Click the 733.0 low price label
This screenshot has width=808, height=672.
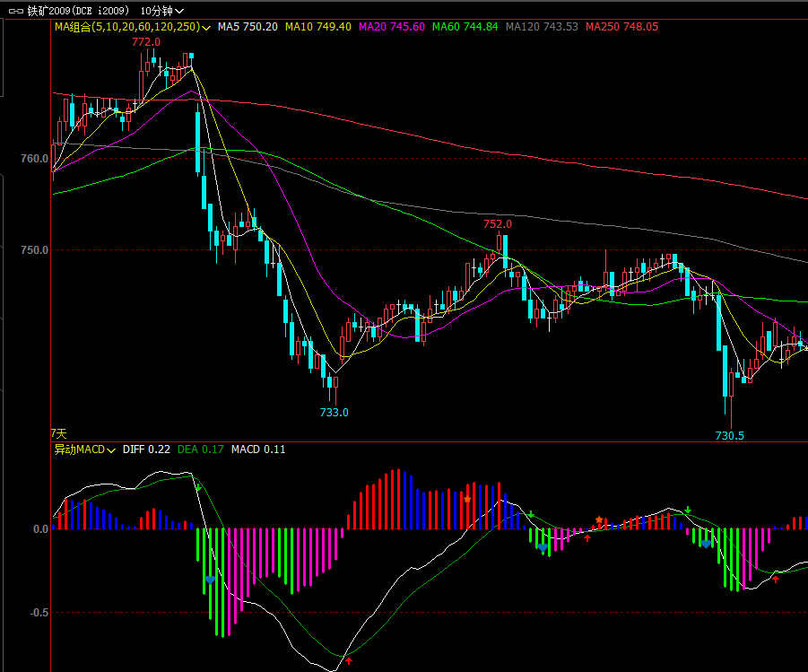coord(334,413)
